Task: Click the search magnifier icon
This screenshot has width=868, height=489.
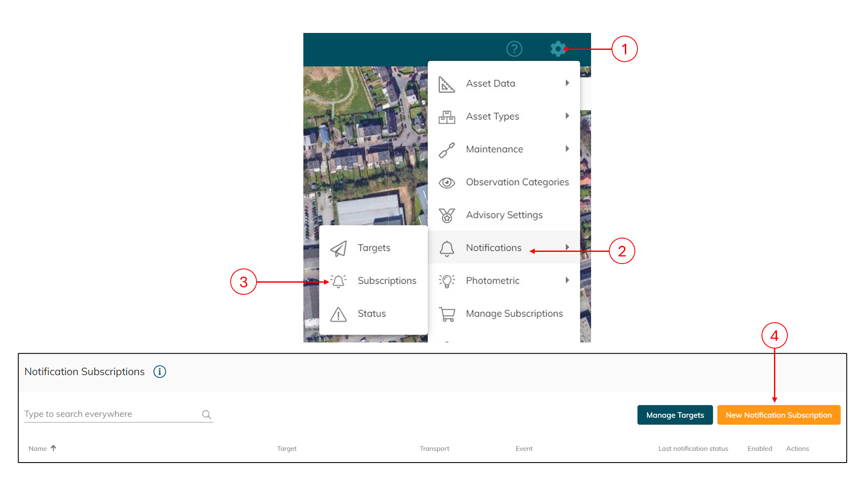Action: (206, 414)
